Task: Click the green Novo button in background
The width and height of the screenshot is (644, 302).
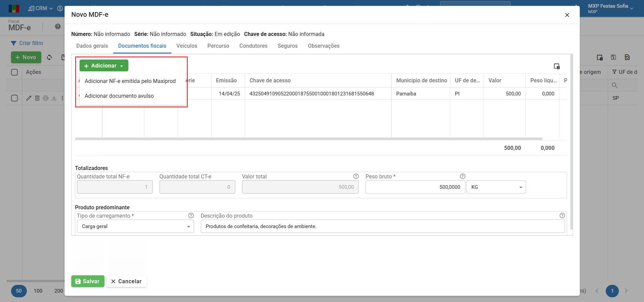Action: coord(26,57)
